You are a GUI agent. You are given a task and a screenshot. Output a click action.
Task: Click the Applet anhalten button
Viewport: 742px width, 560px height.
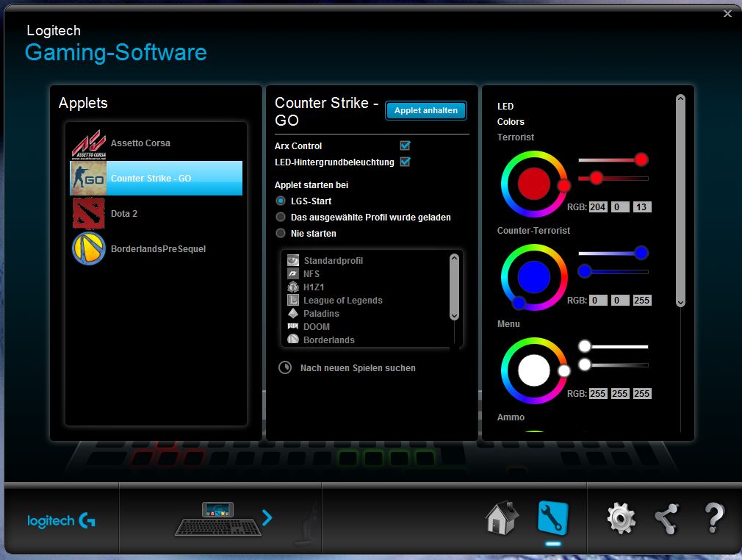(426, 110)
